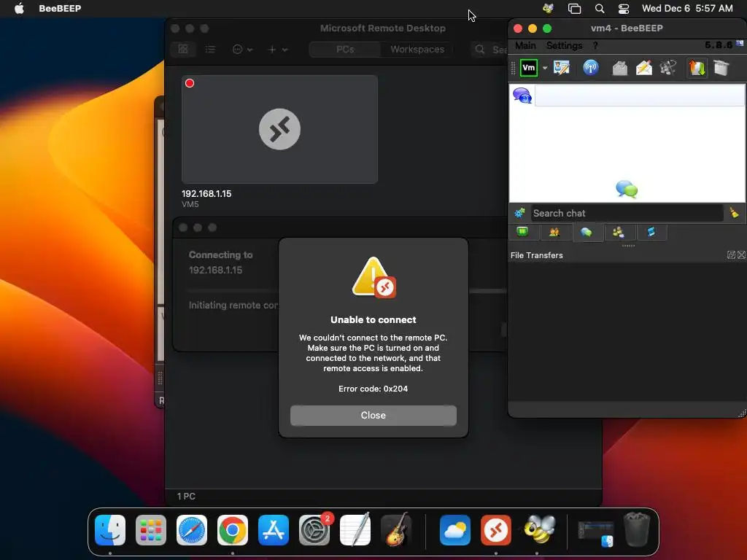Click the grayed network search icon
Viewport: 747px width, 560px height.
(x=668, y=68)
